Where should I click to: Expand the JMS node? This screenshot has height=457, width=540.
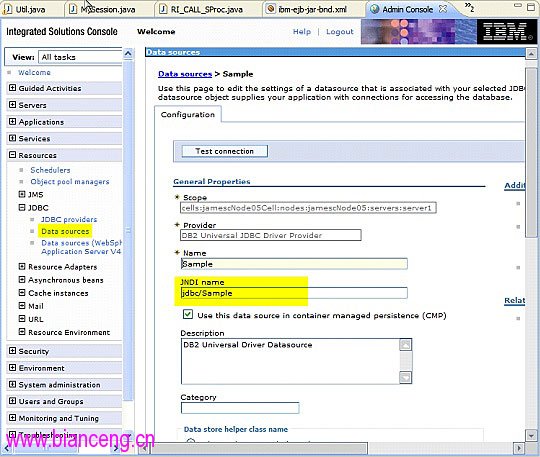coord(22,194)
